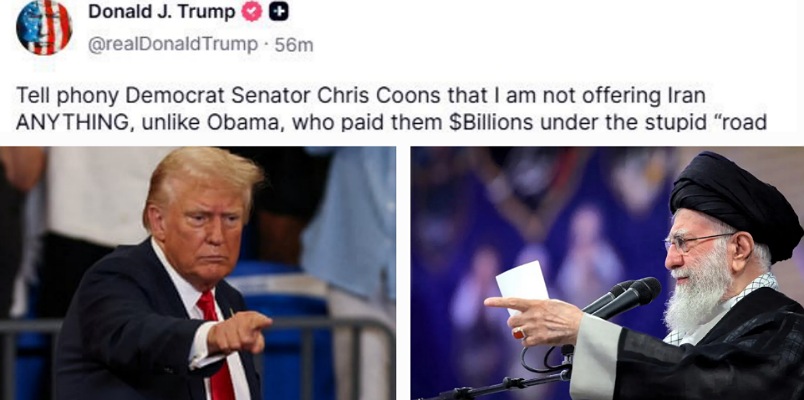
Task: Visit the @realDonaldTrump handle link
Action: click(x=173, y=45)
